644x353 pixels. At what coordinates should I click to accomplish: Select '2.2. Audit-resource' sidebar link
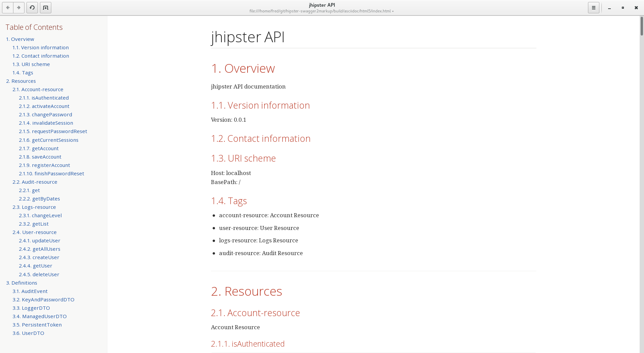click(35, 182)
